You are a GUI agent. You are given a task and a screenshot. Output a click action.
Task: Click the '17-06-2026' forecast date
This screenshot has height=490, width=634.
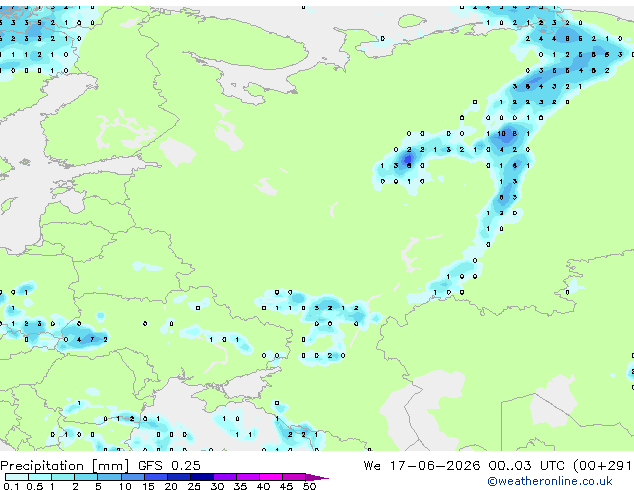pos(435,466)
